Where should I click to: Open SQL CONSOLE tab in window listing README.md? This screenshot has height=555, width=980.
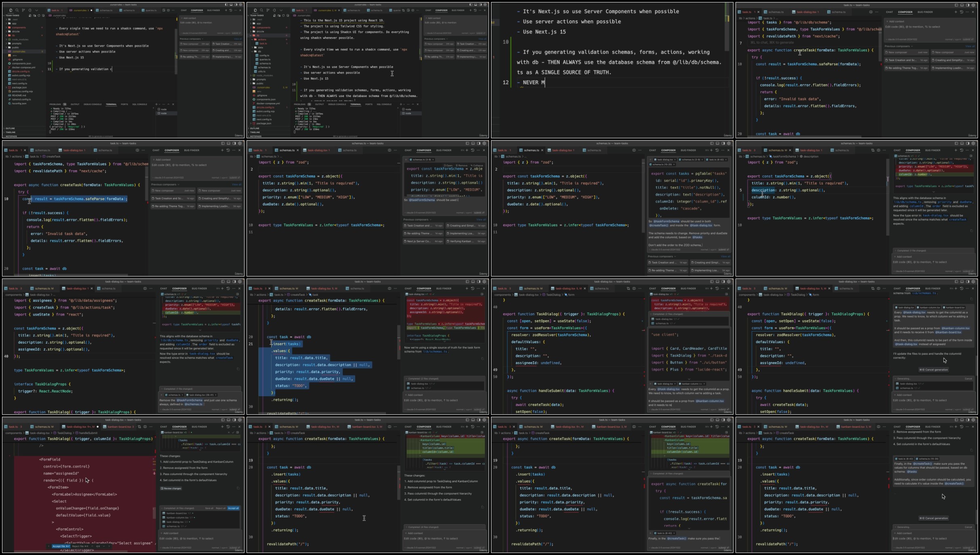click(140, 104)
